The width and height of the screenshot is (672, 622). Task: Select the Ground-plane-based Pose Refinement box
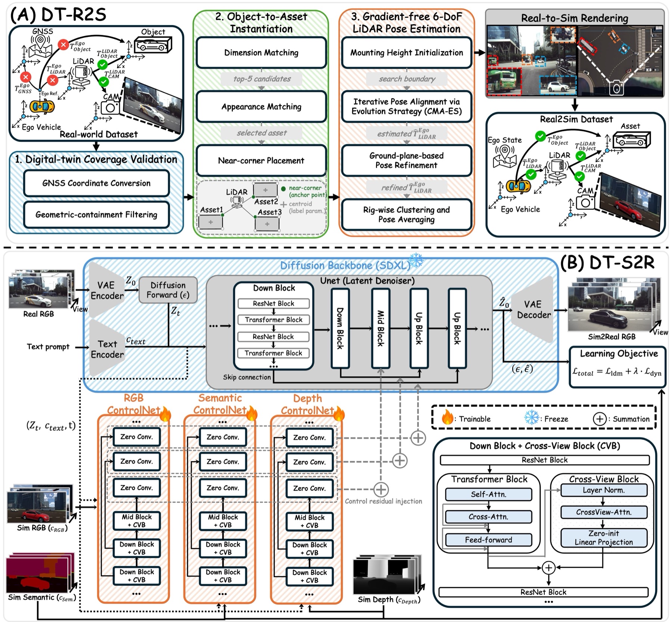pyautogui.click(x=407, y=161)
